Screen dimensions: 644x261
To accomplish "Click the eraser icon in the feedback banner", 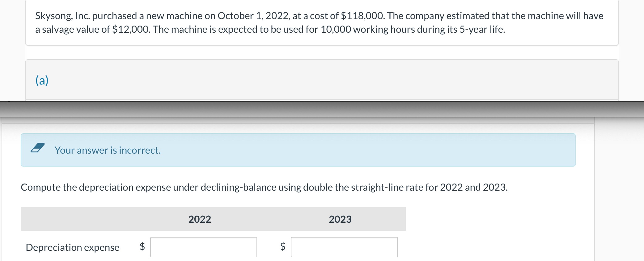I will click(x=38, y=148).
